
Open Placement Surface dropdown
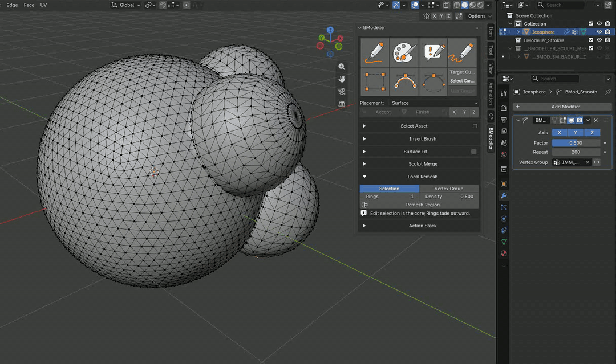point(434,103)
